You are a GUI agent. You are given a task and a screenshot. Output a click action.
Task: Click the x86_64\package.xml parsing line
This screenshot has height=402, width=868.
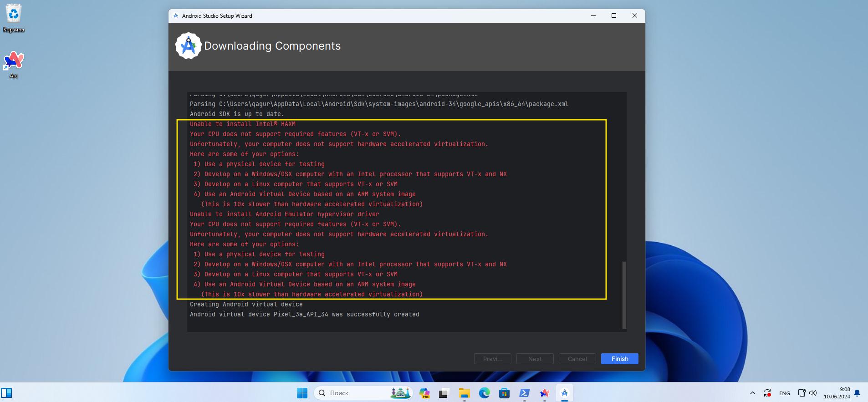coord(379,104)
